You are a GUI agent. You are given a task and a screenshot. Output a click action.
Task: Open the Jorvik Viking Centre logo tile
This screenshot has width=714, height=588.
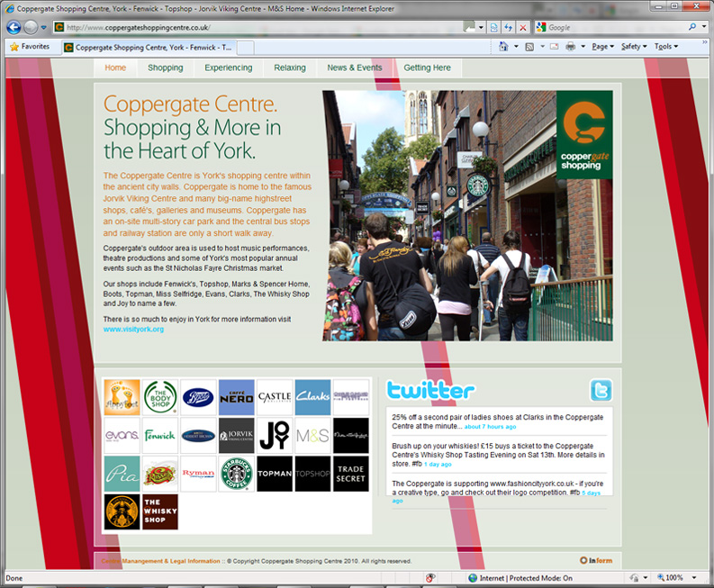pyautogui.click(x=236, y=436)
